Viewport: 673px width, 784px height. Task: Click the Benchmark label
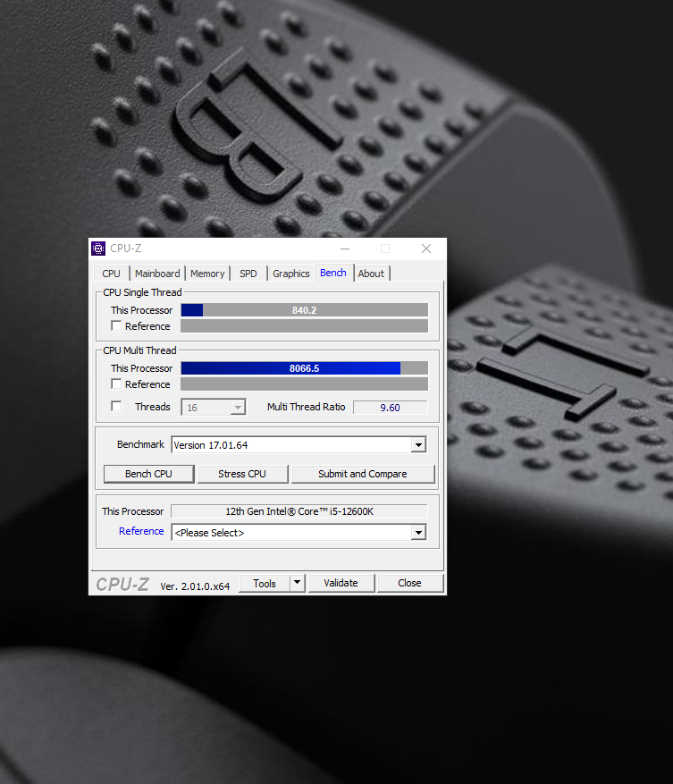pos(140,444)
